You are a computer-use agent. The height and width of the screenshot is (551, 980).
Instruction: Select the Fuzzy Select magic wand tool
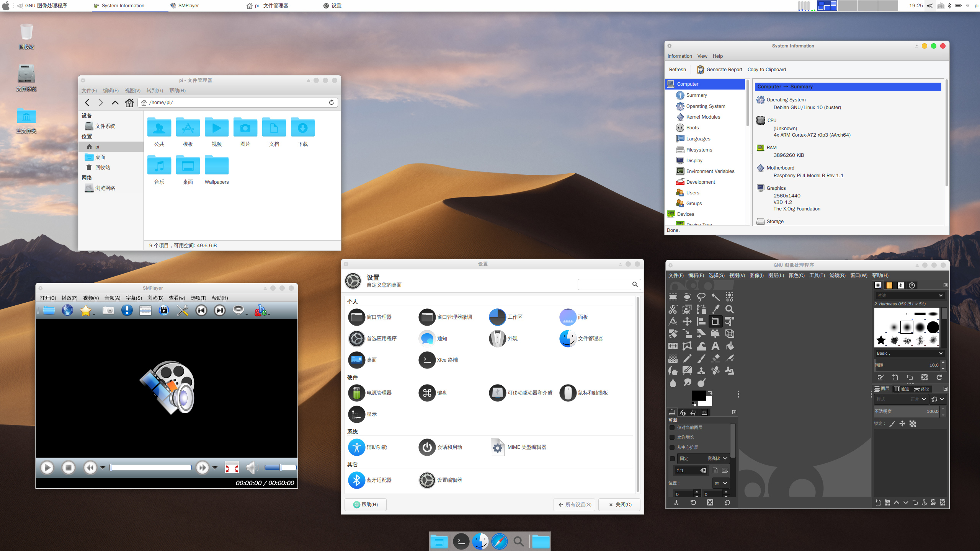(715, 297)
